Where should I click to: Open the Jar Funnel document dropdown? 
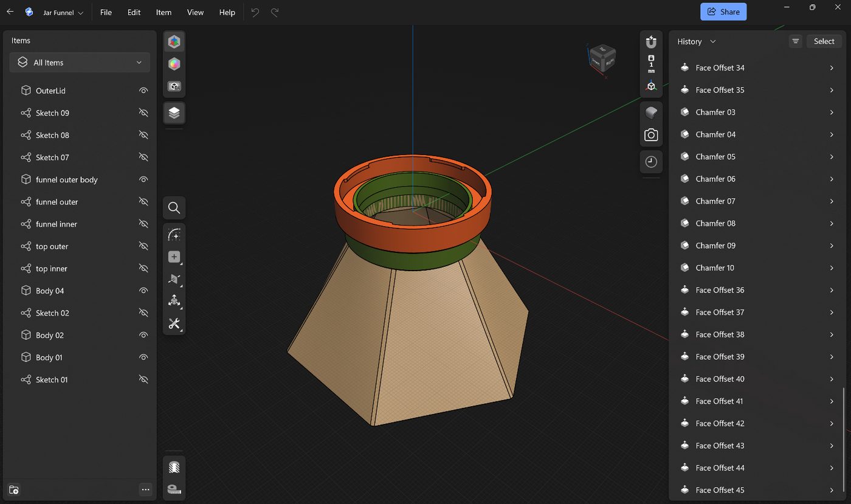63,12
